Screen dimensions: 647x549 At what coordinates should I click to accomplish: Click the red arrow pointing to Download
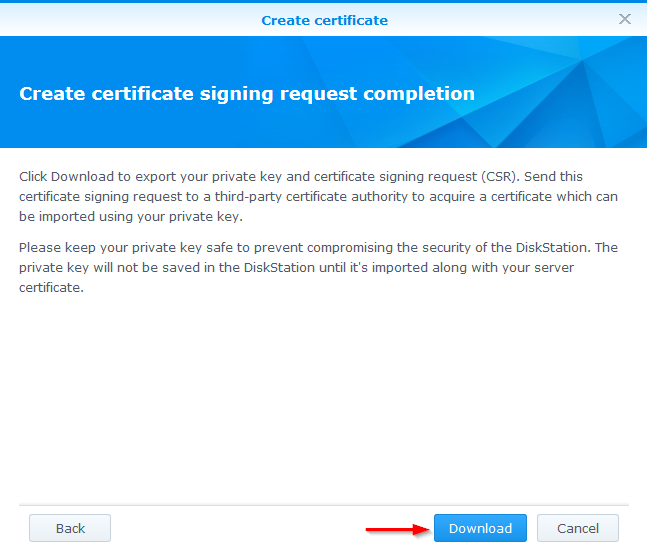pos(397,529)
